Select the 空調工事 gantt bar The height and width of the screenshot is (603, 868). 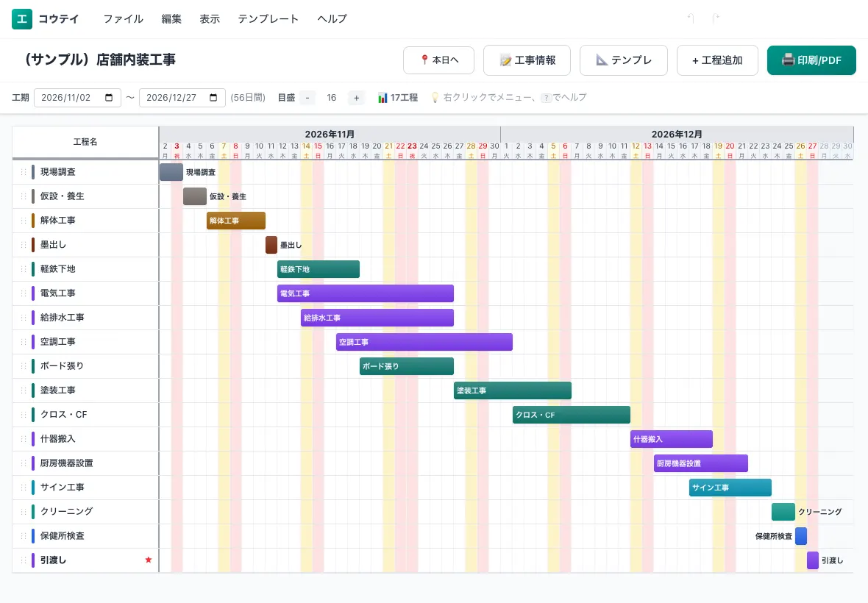click(x=424, y=342)
